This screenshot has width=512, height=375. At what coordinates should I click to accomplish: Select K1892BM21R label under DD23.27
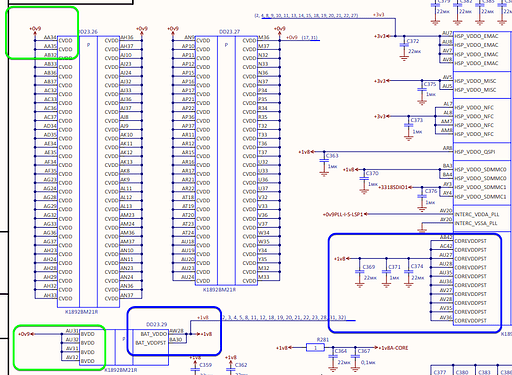(219, 290)
